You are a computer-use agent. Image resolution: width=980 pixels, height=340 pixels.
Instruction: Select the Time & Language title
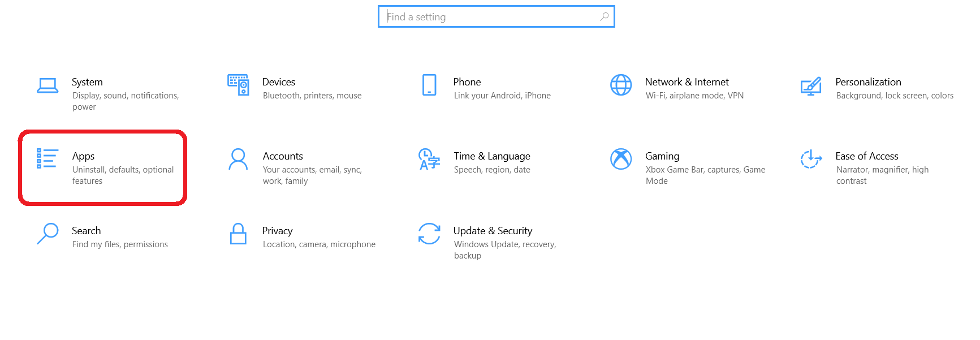coord(492,157)
